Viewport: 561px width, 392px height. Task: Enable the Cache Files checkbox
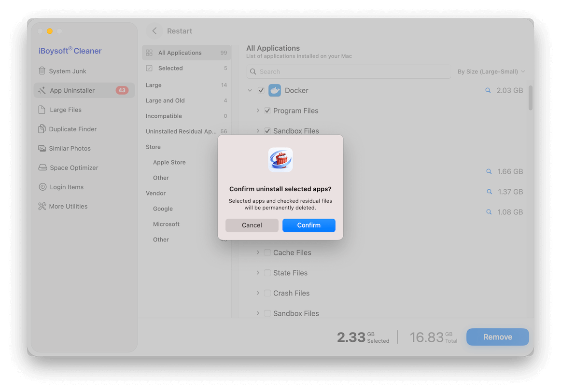267,252
